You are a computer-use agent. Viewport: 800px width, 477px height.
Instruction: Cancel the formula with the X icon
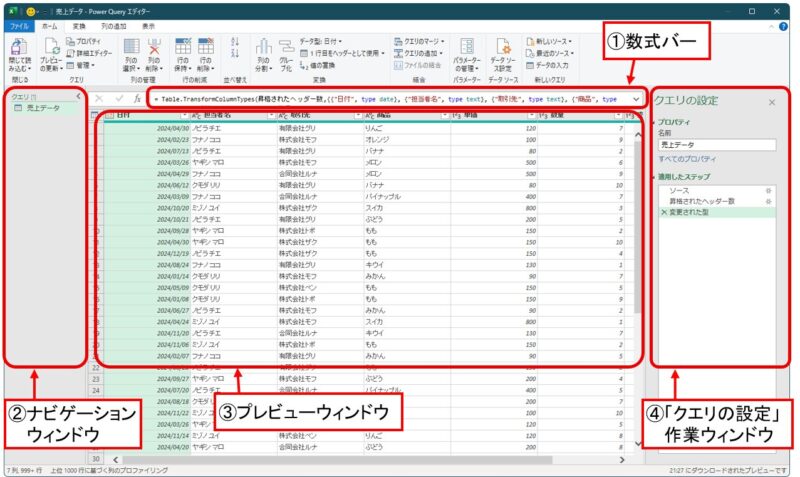(99, 98)
